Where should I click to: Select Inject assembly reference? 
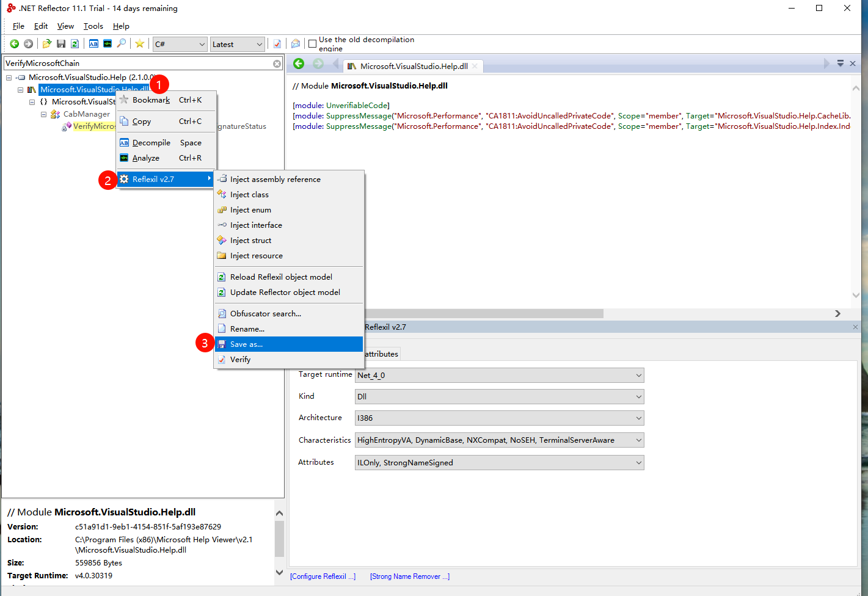[289, 180]
